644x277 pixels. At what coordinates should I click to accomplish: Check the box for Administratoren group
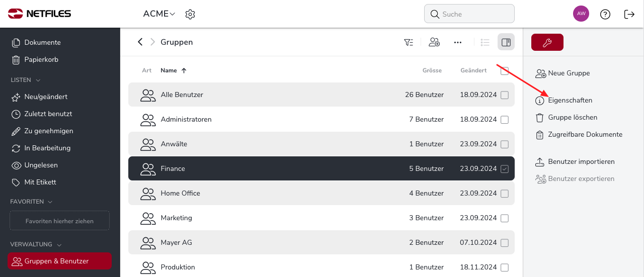505,120
